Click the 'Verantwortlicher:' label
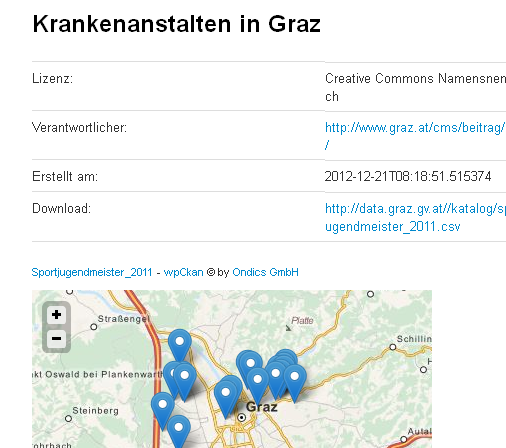Screen dimensions: 506x448 79,128
